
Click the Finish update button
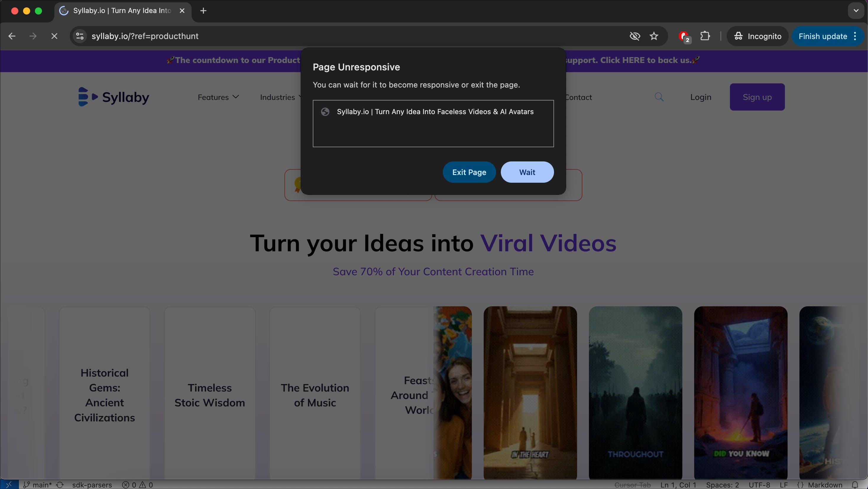click(x=822, y=36)
